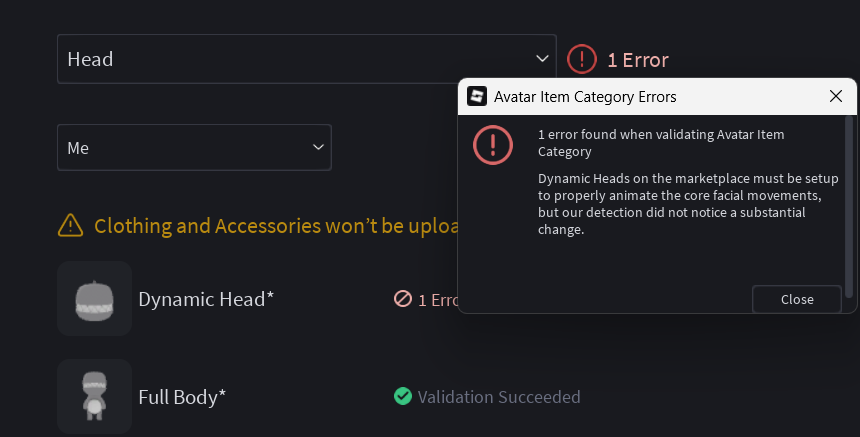Click the "Avatar Item Category Errors" dialog title
The width and height of the screenshot is (860, 437).
tap(585, 97)
